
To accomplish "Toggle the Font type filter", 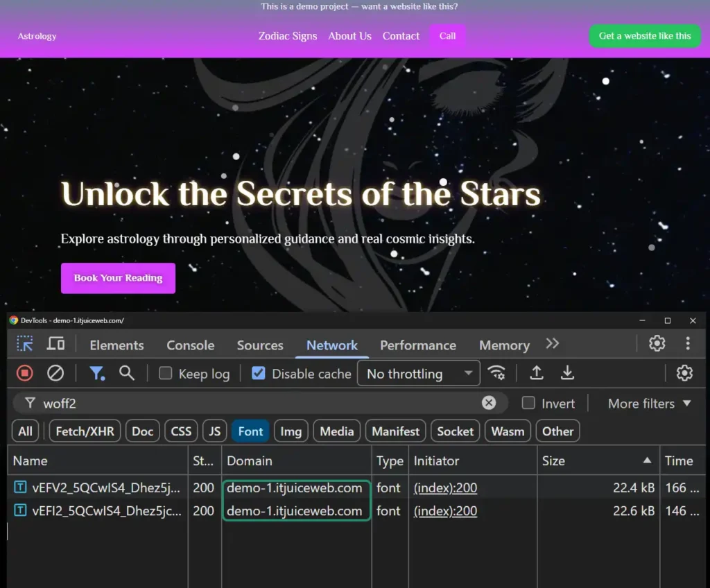I will point(250,431).
